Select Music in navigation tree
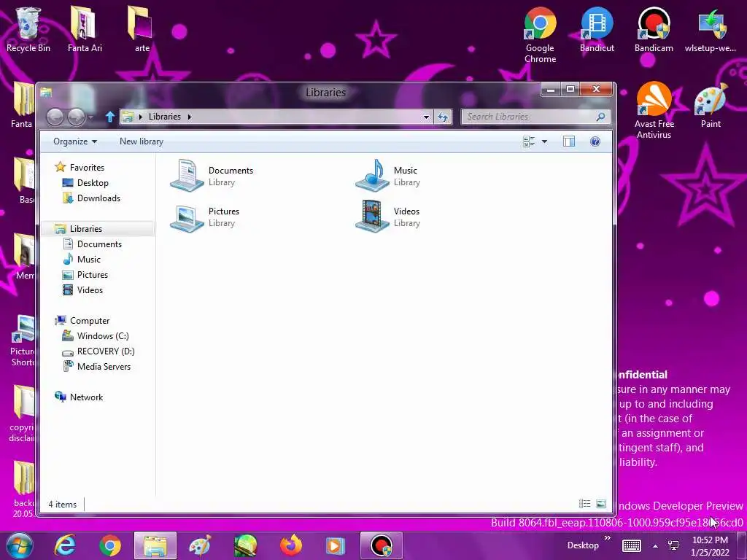The image size is (747, 560). (88, 259)
